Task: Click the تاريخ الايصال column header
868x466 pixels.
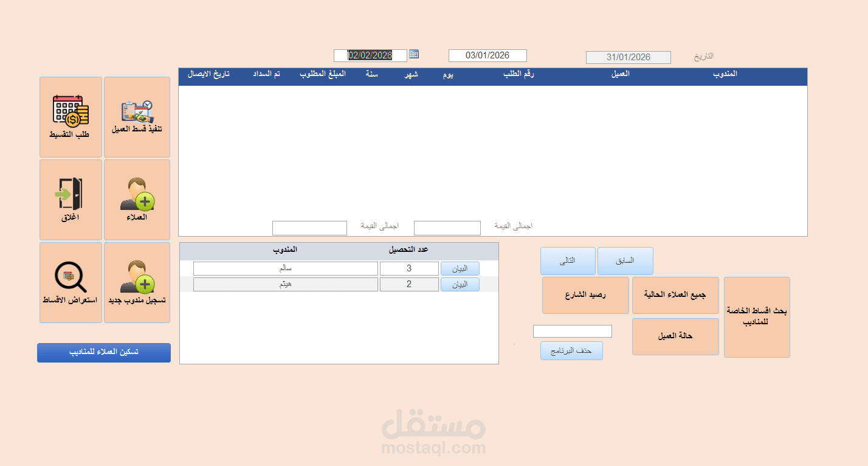Action: (x=208, y=74)
